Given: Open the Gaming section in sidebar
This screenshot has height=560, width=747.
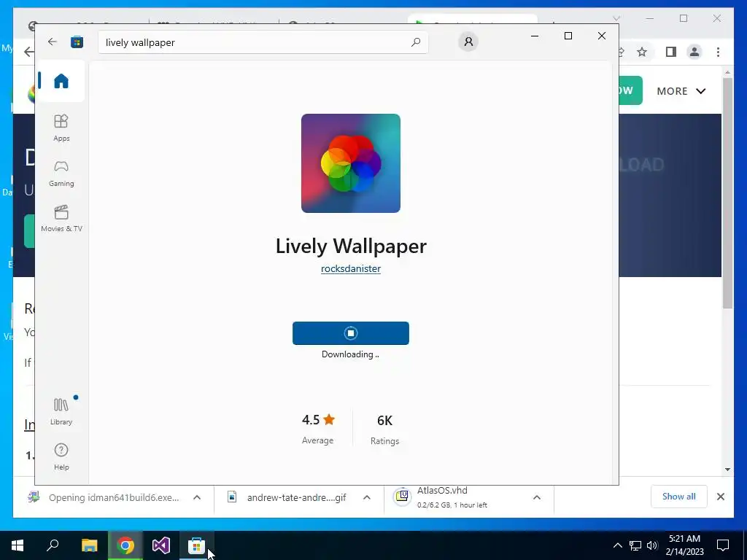Looking at the screenshot, I should pos(61,174).
